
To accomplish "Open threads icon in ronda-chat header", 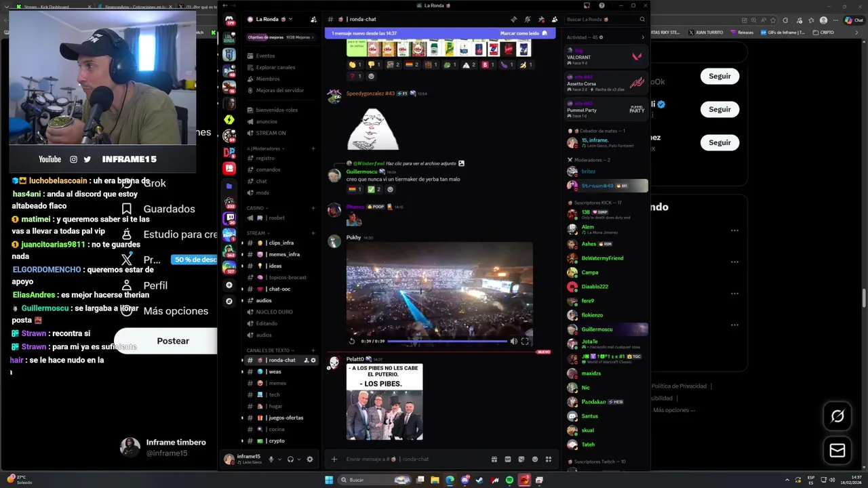I will pyautogui.click(x=514, y=19).
